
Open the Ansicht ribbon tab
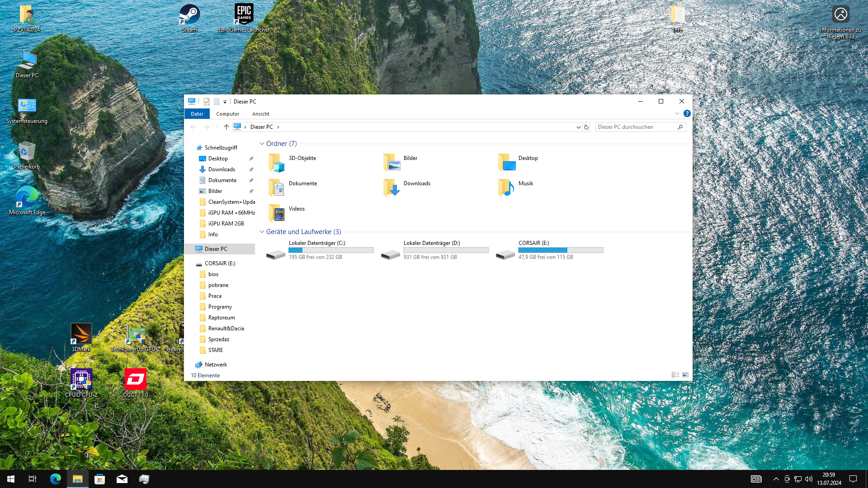click(x=261, y=114)
